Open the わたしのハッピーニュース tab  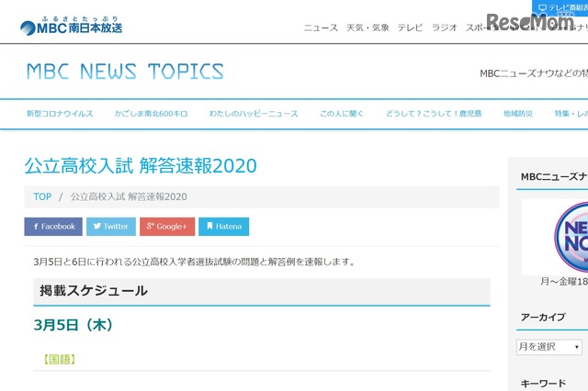pos(252,114)
